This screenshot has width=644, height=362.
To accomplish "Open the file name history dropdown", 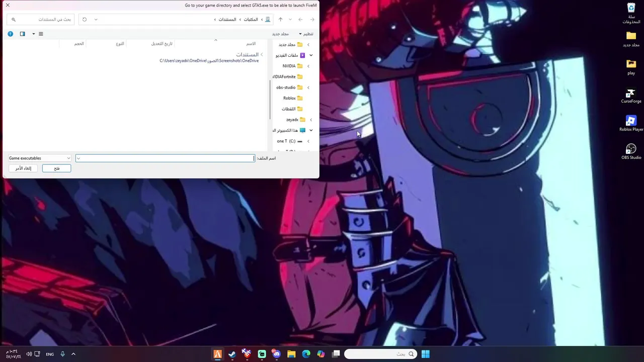I will [78, 158].
